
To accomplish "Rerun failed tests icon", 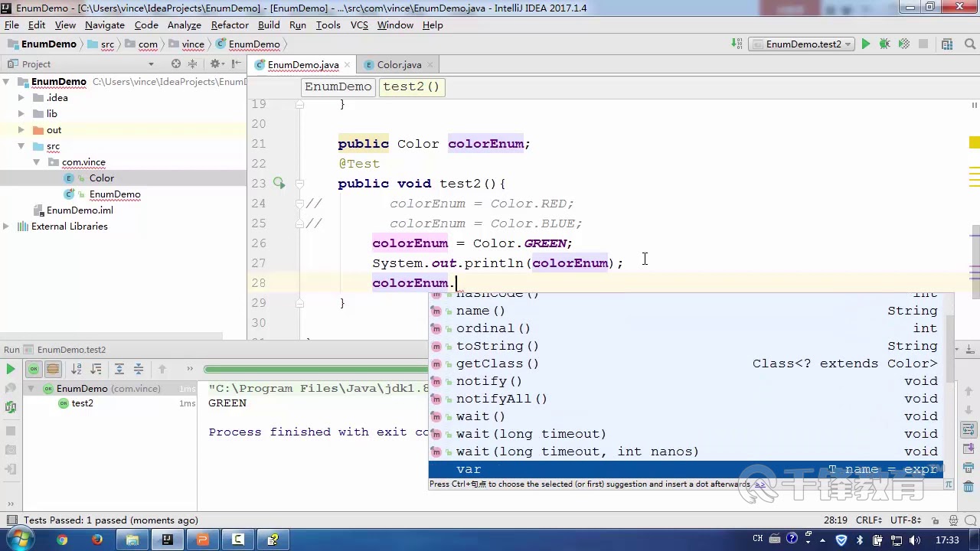I will [x=11, y=389].
